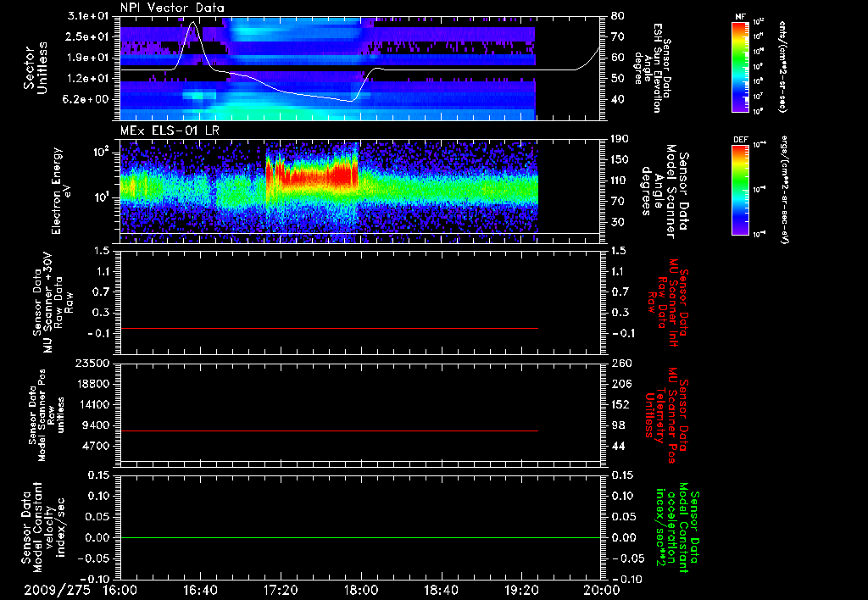This screenshot has width=868, height=600.
Task: Click the 'Sector Unitless' axis label
Action: (x=35, y=68)
